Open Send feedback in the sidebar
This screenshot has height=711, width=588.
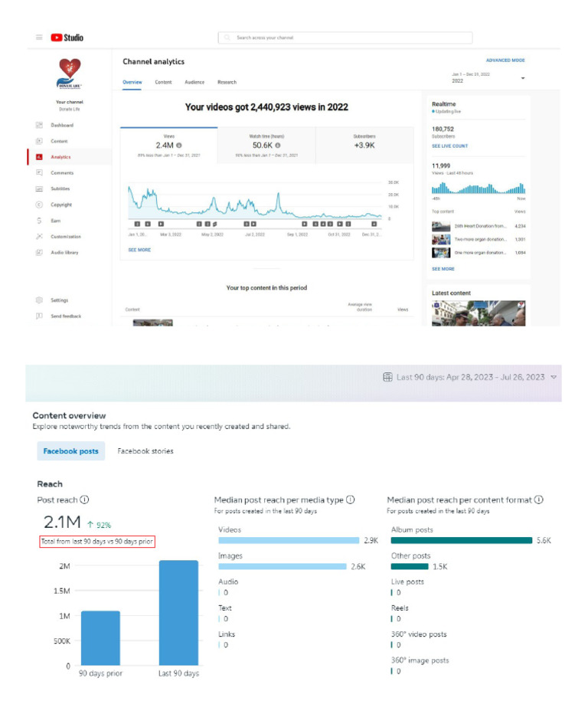tap(66, 316)
